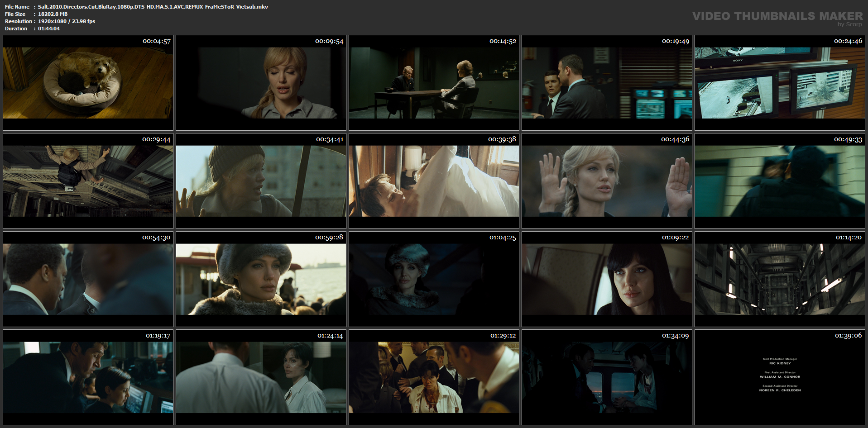Screen dimensions: 868x428
Task: Click the 'Resolution' label
Action: pyautogui.click(x=19, y=21)
